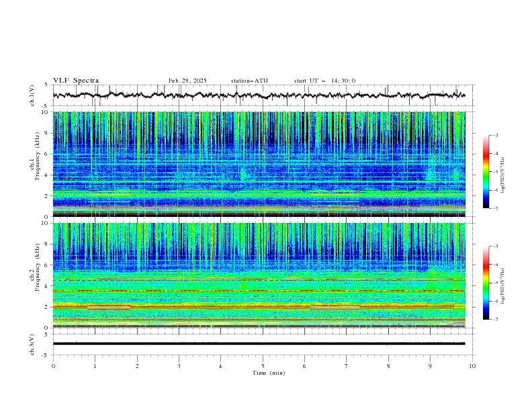Click time axis tick label '4'

[x=220, y=366]
